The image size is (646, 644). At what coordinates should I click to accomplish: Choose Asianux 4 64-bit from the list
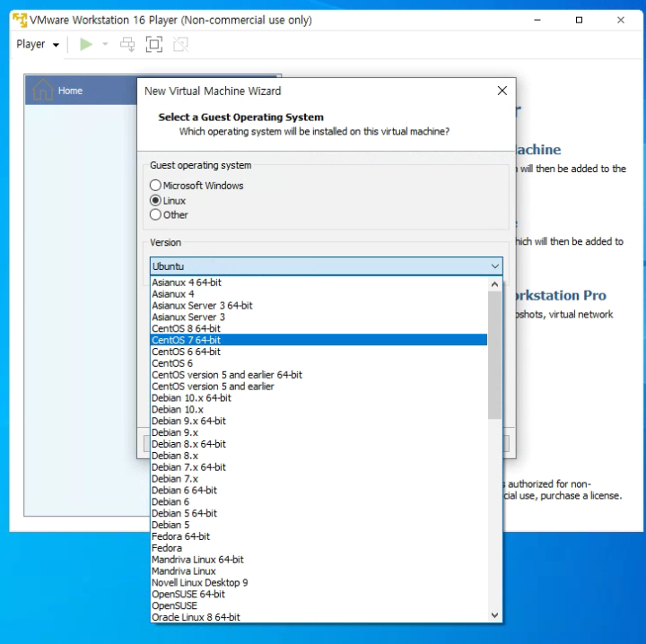(x=319, y=283)
